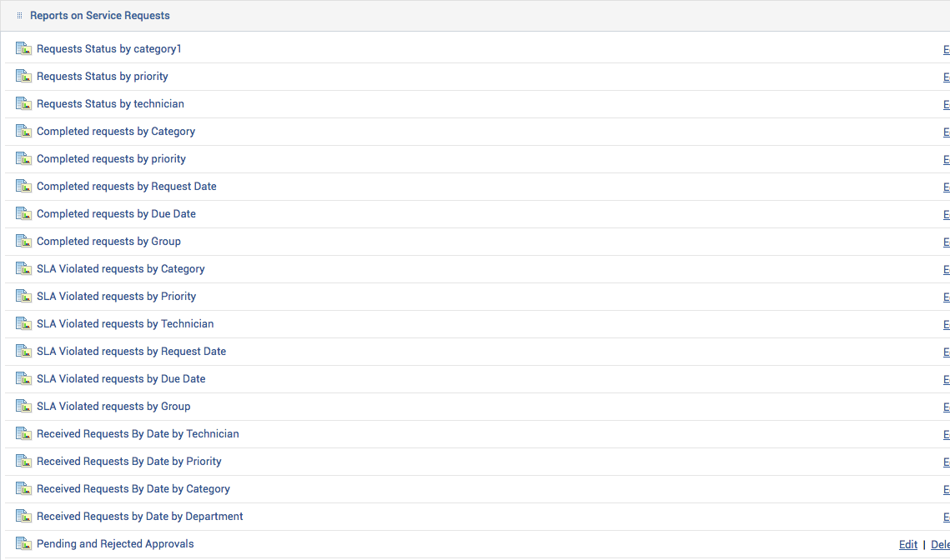Click the report icon beside SLA Violated requests by Technician
Viewport: 950px width, 560px height.
coord(23,323)
